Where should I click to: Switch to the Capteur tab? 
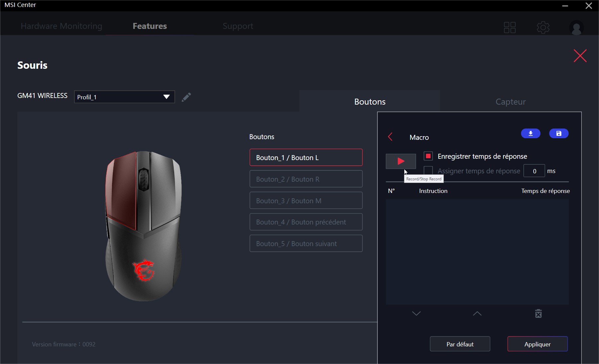pyautogui.click(x=511, y=102)
